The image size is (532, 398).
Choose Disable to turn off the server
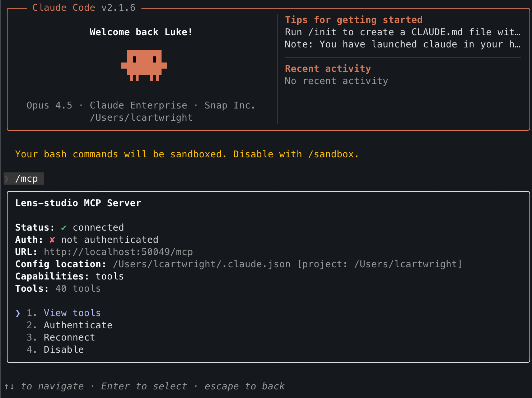[64, 350]
